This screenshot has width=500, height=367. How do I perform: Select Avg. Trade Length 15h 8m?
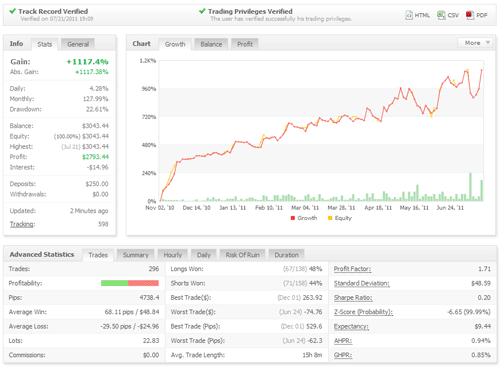(x=312, y=355)
